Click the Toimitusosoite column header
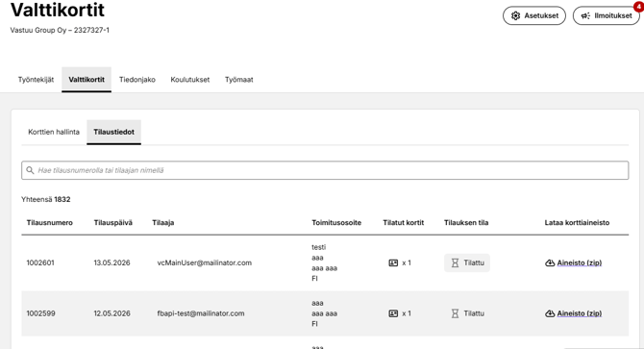The height and width of the screenshot is (349, 644). point(336,222)
